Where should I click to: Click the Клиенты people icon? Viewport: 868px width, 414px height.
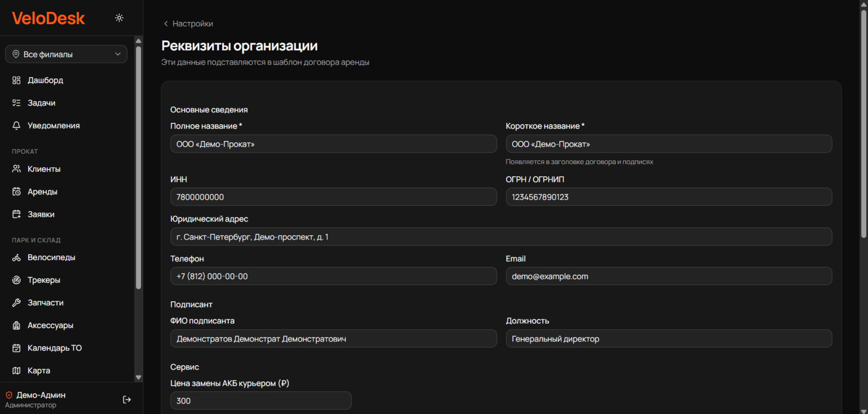pyautogui.click(x=16, y=169)
